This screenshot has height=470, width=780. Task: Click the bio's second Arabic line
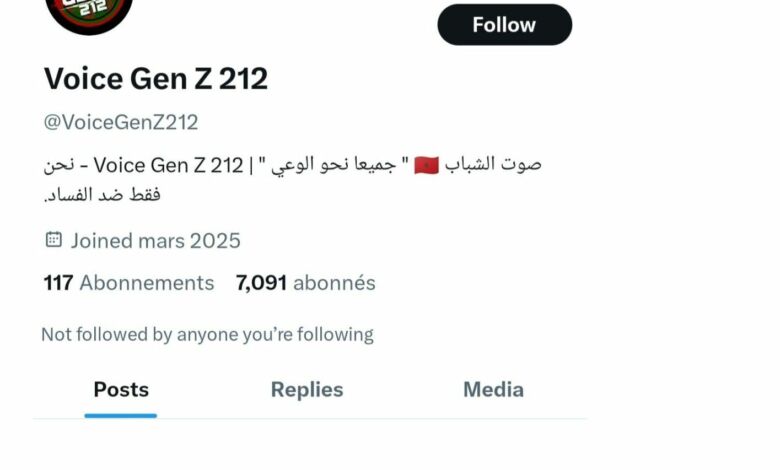[102, 194]
